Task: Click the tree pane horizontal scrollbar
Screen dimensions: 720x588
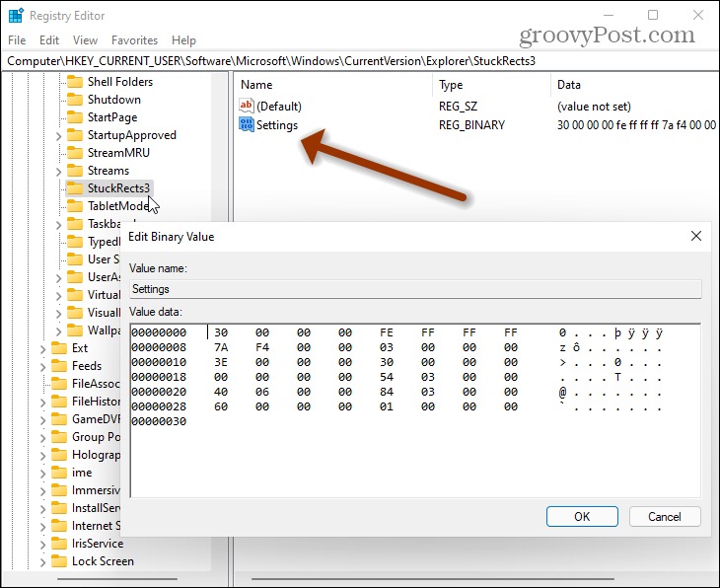Action: pos(117,579)
